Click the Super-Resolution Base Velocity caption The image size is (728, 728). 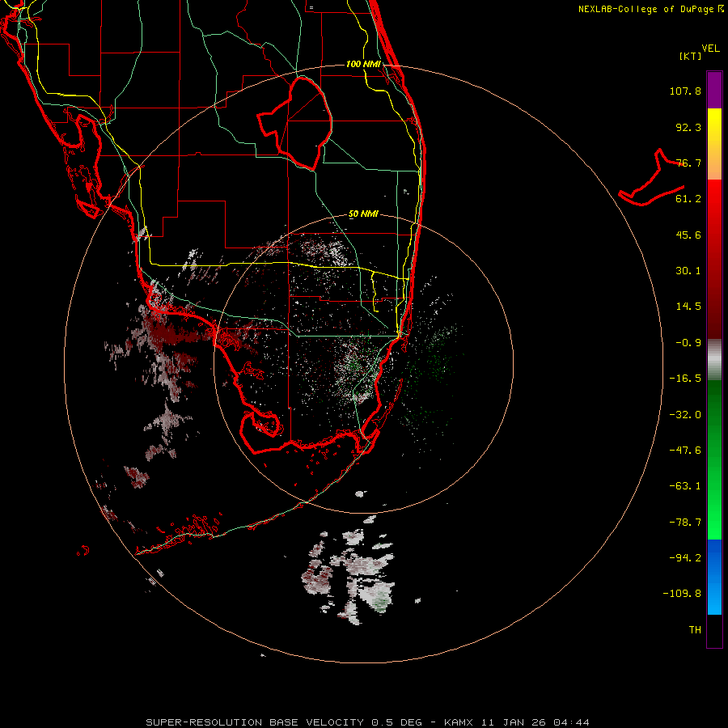coord(367,722)
